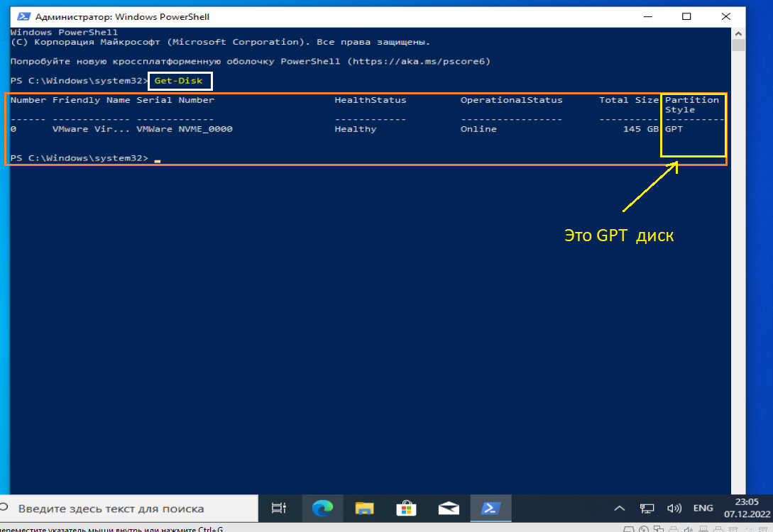This screenshot has width=773, height=532.
Task: Click the GPT partition style value
Action: [674, 129]
